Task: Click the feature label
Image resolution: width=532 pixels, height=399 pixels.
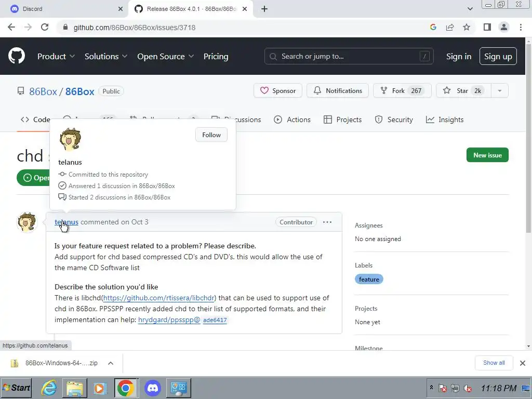Action: tap(369, 279)
